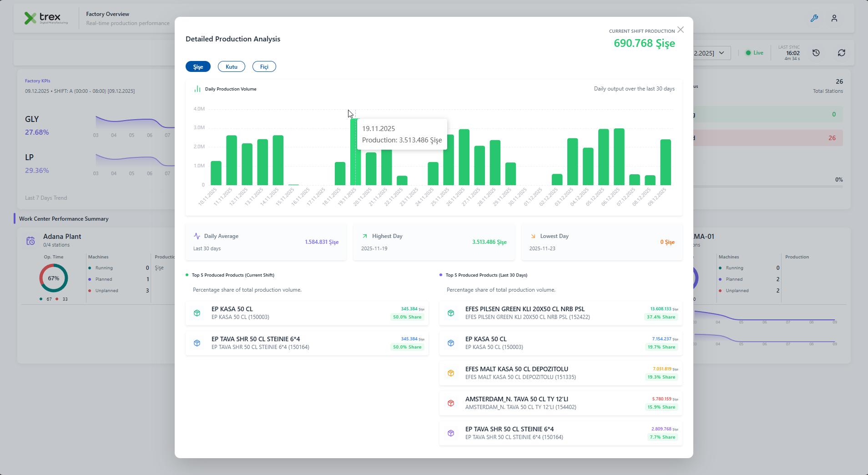Click the 690.768 Şişe current shift production value

pyautogui.click(x=644, y=43)
